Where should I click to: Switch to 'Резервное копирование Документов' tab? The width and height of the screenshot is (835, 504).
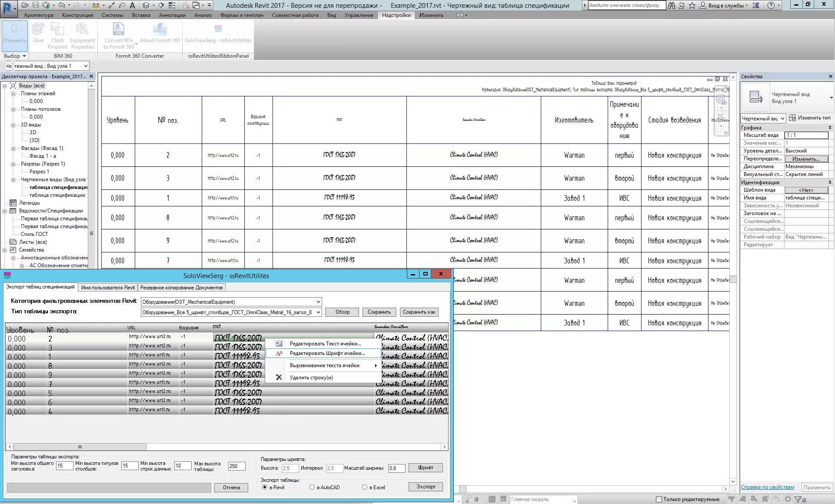[x=181, y=287]
